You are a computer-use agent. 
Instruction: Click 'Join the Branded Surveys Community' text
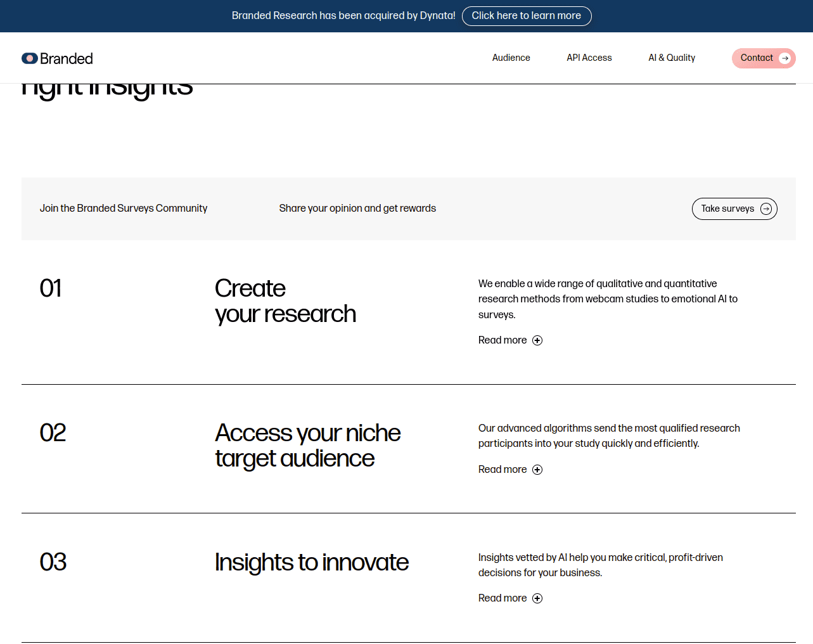(124, 209)
